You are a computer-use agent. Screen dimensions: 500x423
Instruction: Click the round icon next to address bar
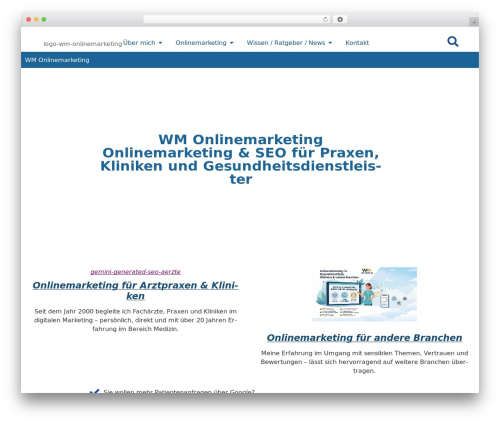point(340,19)
